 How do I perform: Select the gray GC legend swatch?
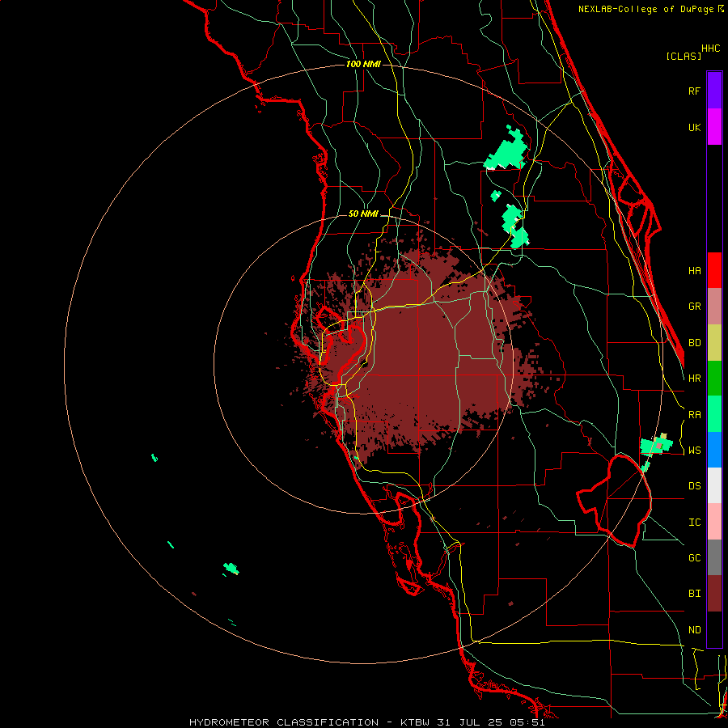pos(714,557)
